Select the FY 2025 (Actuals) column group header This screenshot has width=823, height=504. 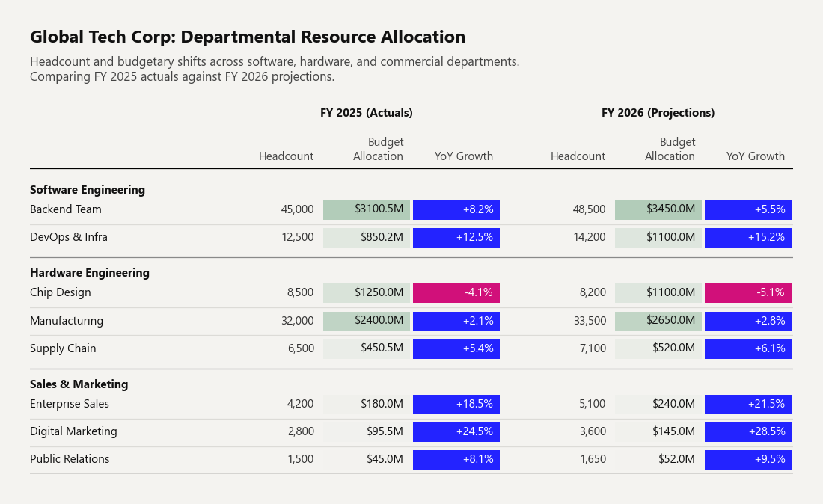pyautogui.click(x=367, y=113)
